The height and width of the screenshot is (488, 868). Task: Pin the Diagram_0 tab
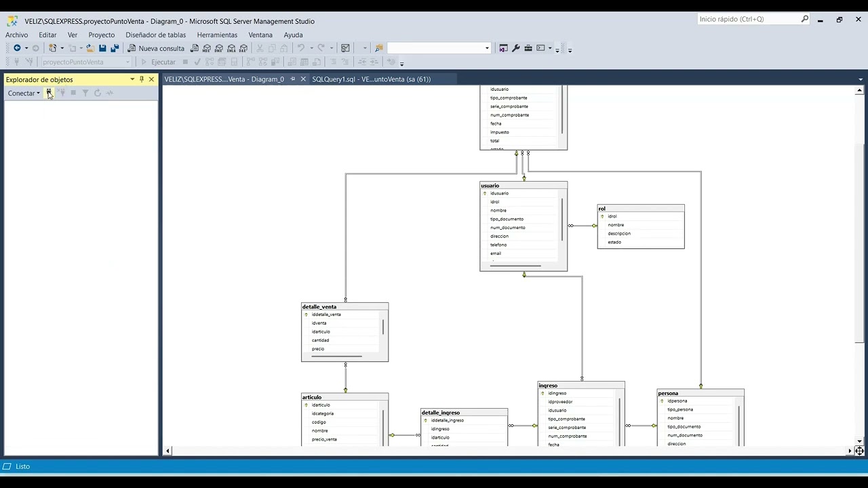tap(293, 79)
